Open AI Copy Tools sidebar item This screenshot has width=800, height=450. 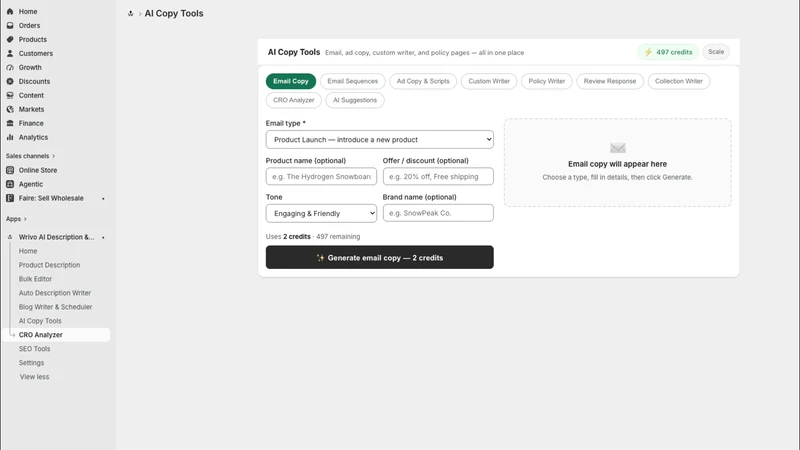(40, 321)
